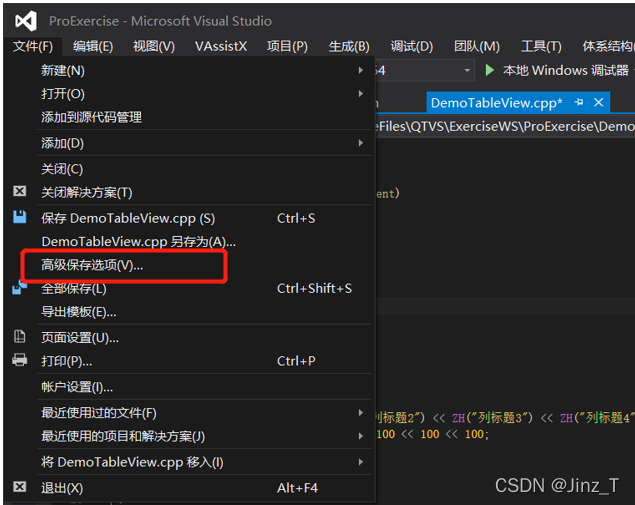
Task: Open the 文件(F) menu
Action: tap(33, 47)
